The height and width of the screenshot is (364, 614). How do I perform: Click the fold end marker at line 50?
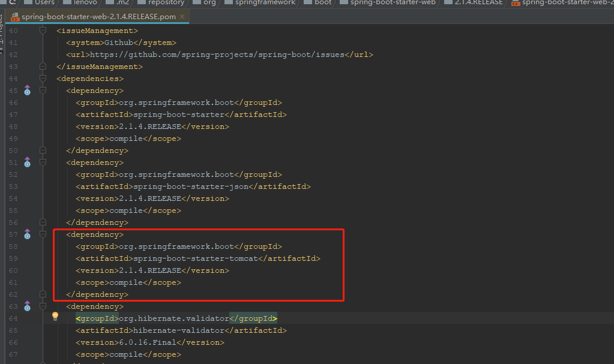coord(43,151)
